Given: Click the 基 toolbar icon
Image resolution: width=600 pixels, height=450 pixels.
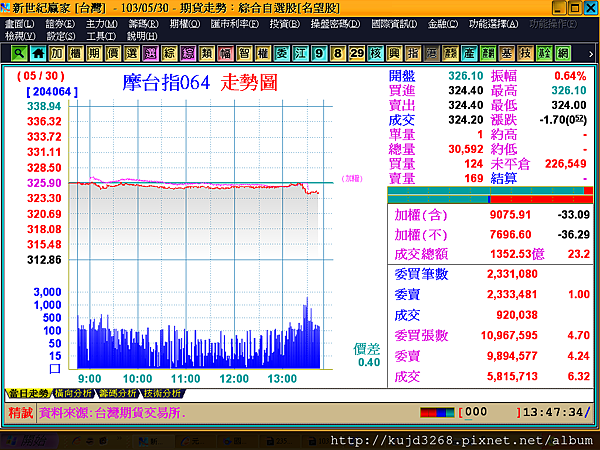Looking at the screenshot, I should click(507, 53).
